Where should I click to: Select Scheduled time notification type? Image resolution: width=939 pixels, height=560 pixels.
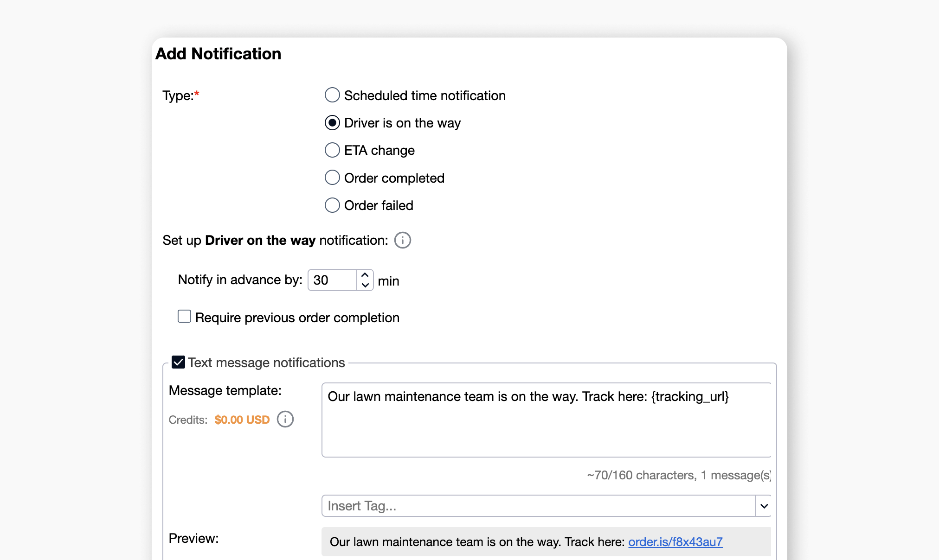[x=332, y=95]
